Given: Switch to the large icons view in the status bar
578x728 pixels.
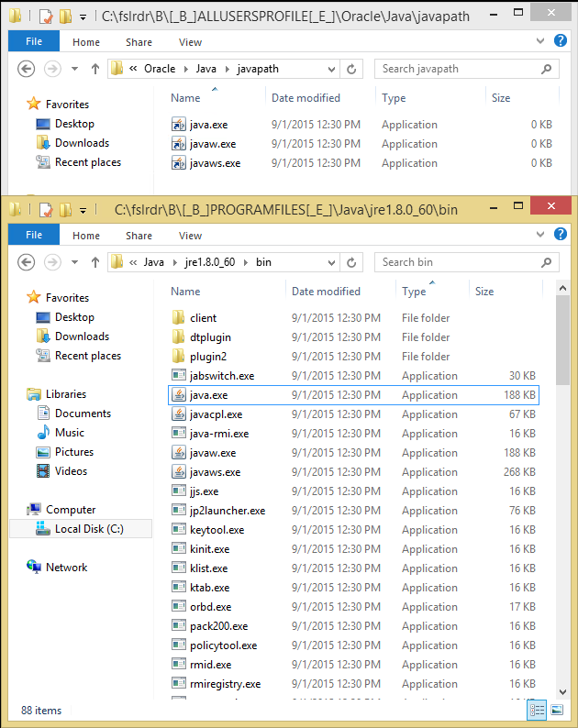Looking at the screenshot, I should pyautogui.click(x=559, y=711).
